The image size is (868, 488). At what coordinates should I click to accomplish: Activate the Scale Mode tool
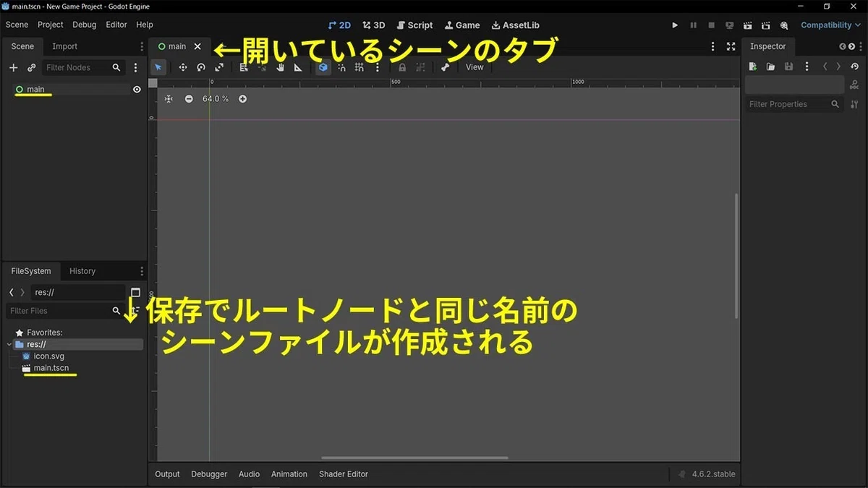point(219,67)
